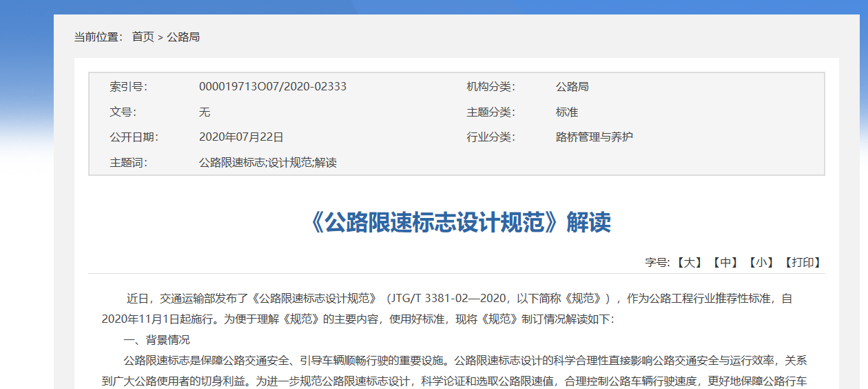Viewport: 868px width, 389px height.
Task: Click the 主题分类 label
Action: tap(490, 112)
